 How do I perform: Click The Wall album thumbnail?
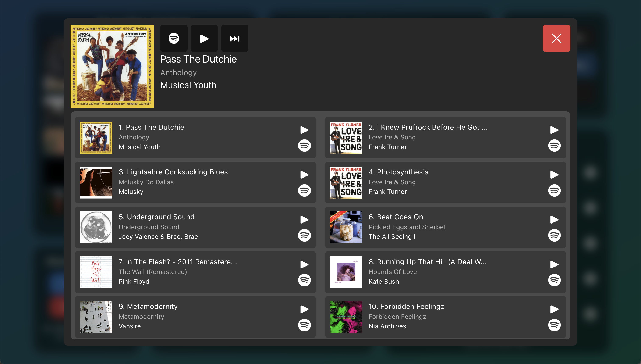(x=96, y=272)
